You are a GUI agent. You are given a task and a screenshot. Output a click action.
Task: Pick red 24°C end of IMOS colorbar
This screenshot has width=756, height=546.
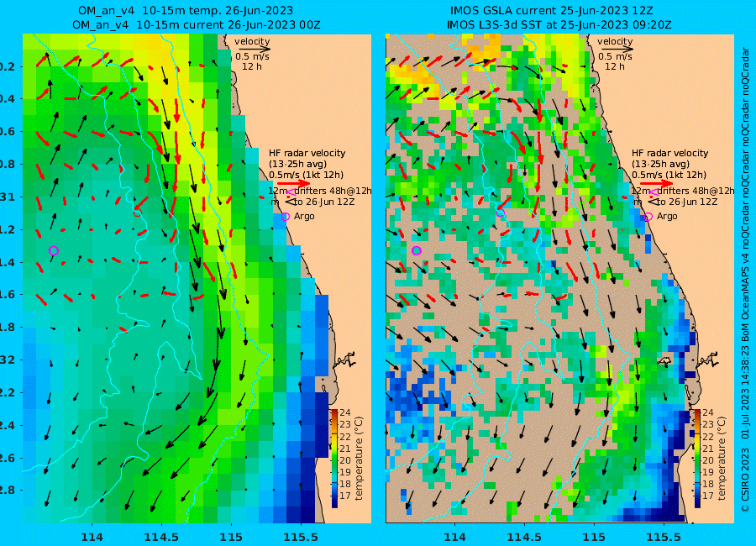(698, 413)
